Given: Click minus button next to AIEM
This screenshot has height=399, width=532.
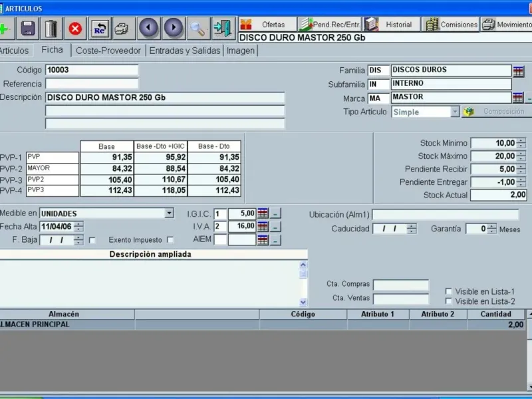Looking at the screenshot, I should 275,240.
